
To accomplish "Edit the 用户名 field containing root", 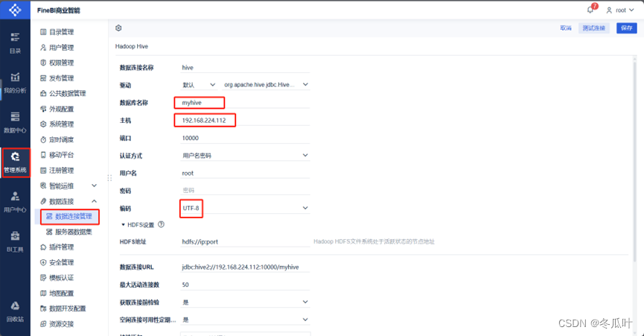I will 245,174.
